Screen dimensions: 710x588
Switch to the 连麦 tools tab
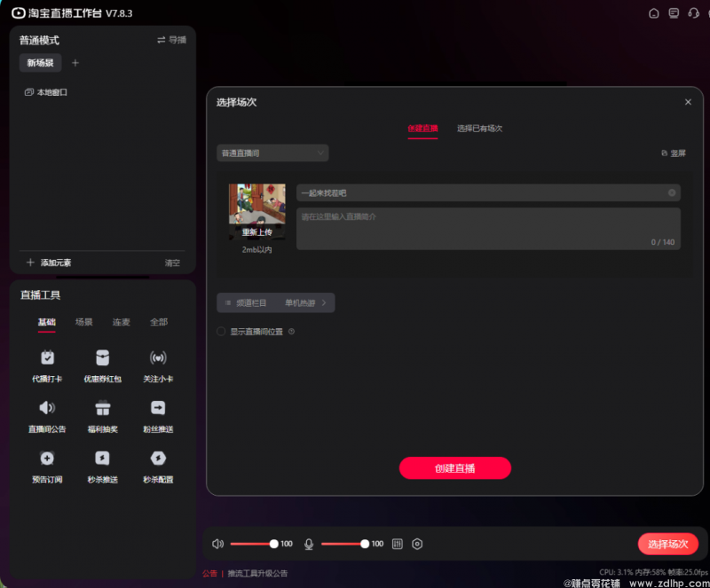tap(122, 322)
